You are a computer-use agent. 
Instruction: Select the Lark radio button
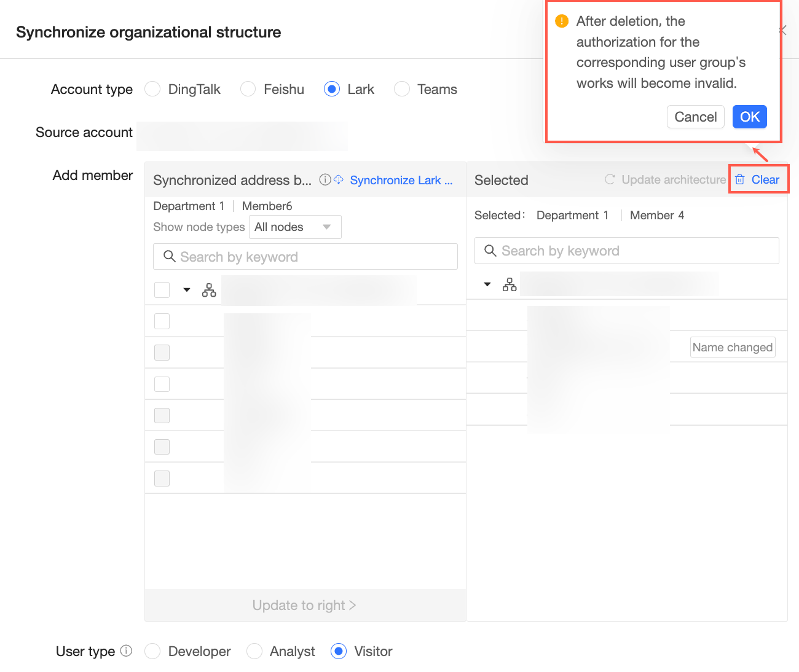tap(332, 89)
